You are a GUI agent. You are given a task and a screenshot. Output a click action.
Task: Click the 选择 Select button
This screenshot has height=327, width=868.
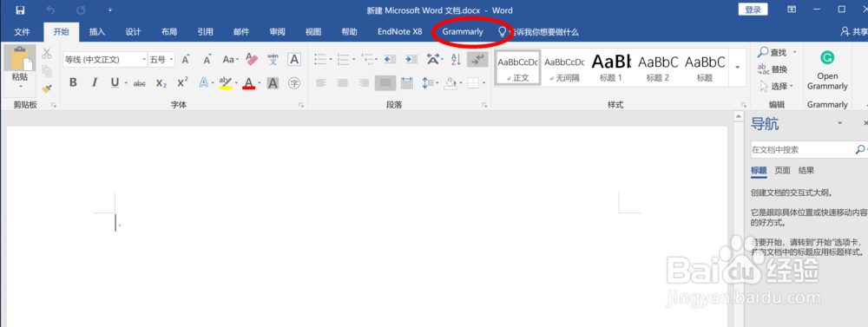coord(776,86)
